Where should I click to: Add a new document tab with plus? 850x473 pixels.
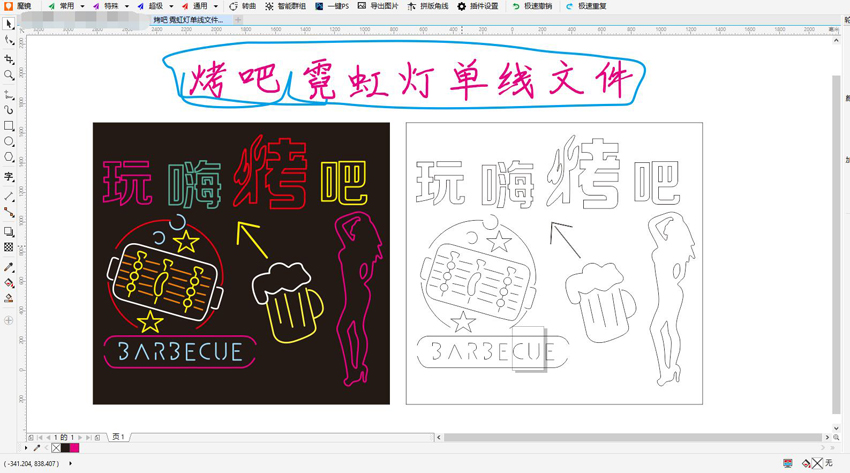237,20
